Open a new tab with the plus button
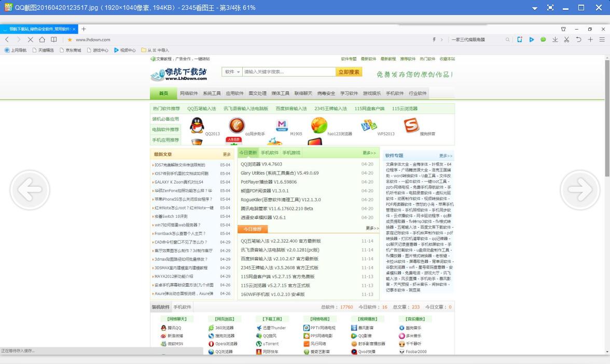The width and height of the screenshot is (610, 364). coord(84,29)
